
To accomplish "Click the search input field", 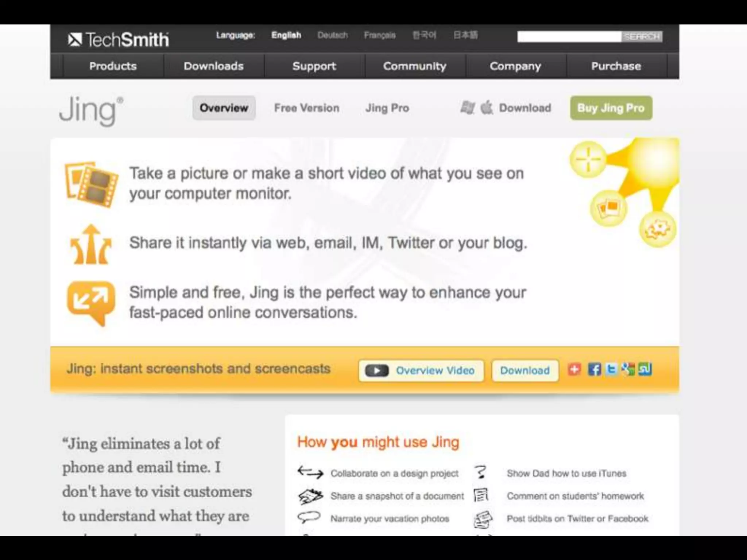I will click(569, 36).
